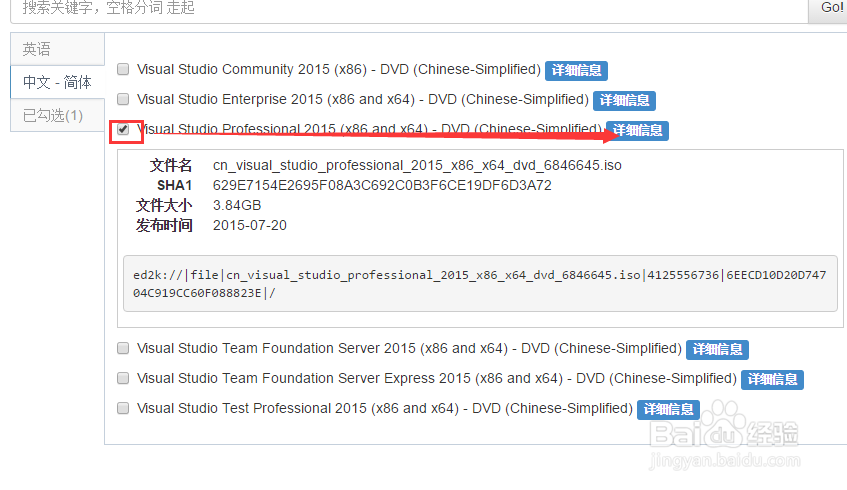The image size is (847, 490).
Task: Click the ed2k download link text box
Action: [480, 284]
